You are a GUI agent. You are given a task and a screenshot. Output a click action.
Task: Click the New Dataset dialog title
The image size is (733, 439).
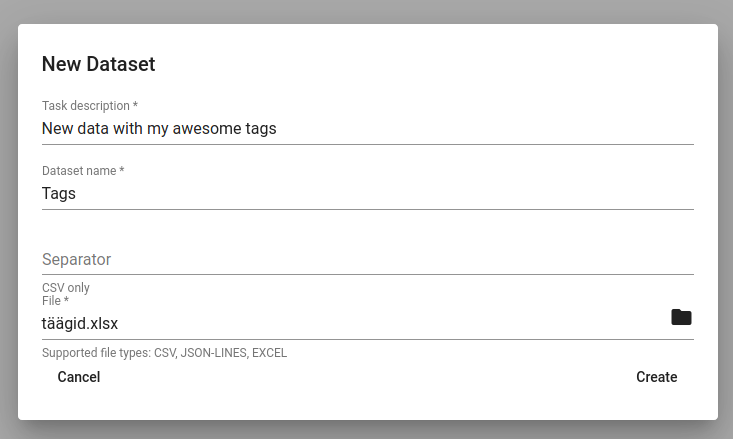98,64
